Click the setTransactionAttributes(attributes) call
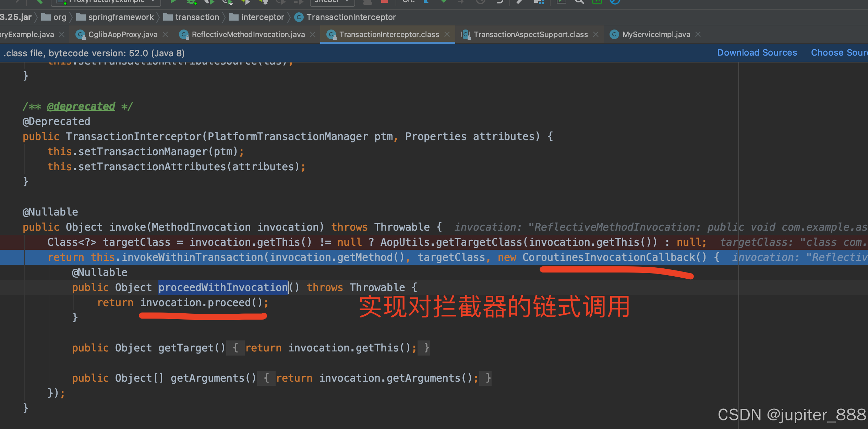 click(x=189, y=167)
